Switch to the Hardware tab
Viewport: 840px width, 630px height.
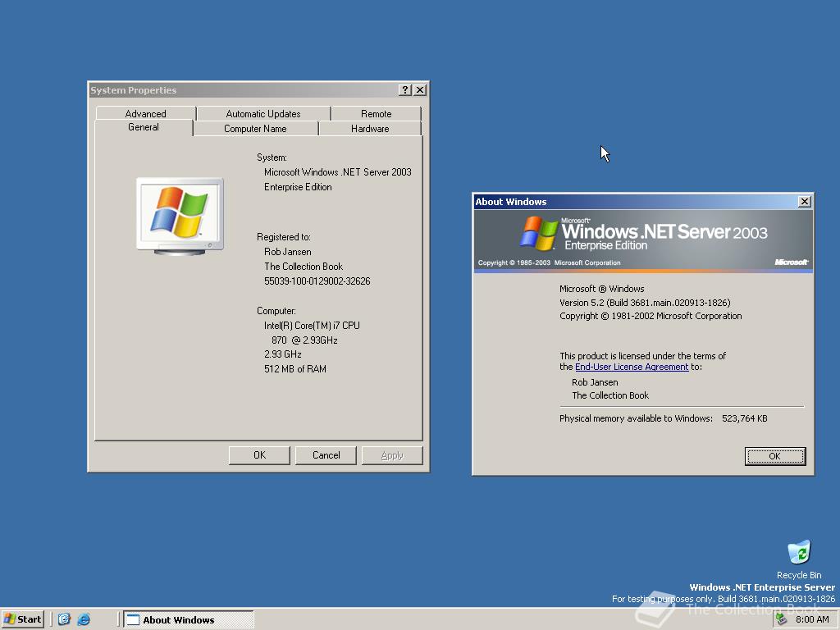click(370, 129)
